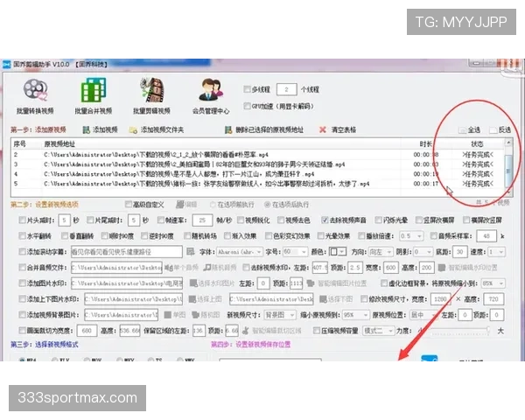Viewport: 525px width, 420px height.
Task: Click the 单个音频 icon
Action: point(169,267)
